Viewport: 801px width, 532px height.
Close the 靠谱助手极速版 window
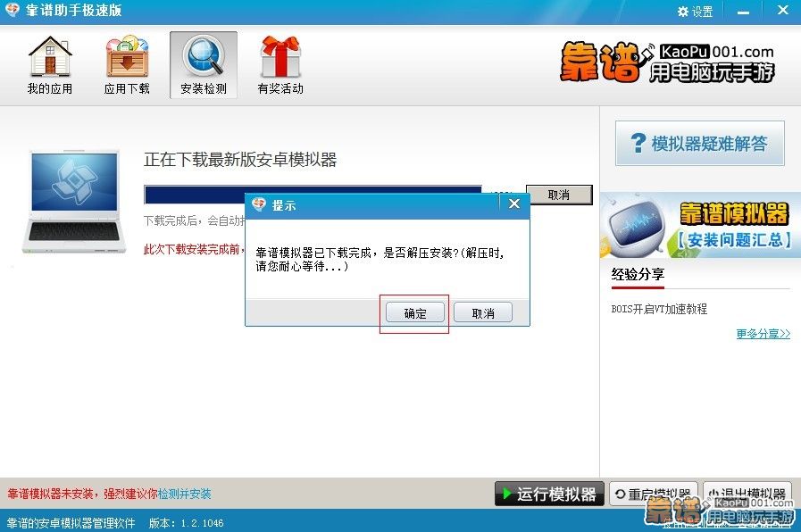point(782,10)
